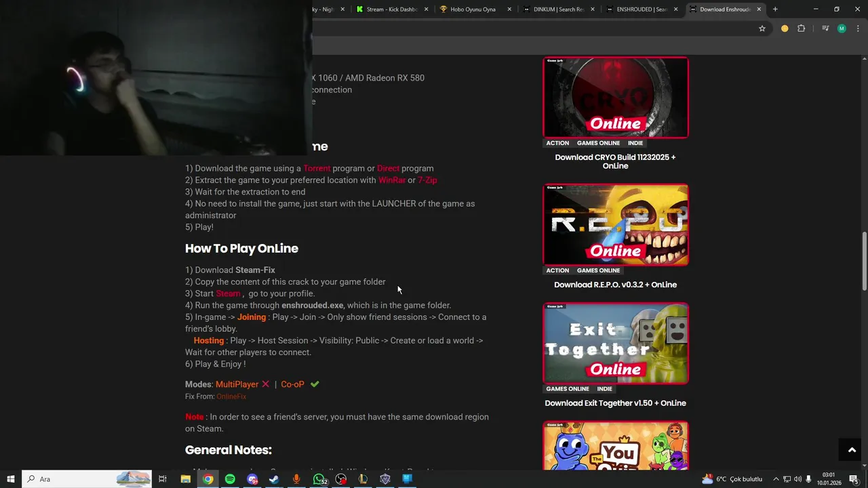868x488 pixels.
Task: Open the orange microphone app in taskbar
Action: point(296,479)
